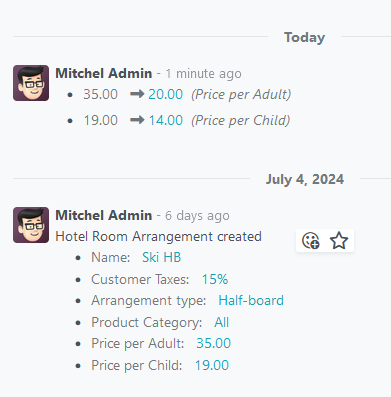Screen dimensions: 391x397
Task: Click Mitchel Admin avatar in today's message
Action: [31, 83]
